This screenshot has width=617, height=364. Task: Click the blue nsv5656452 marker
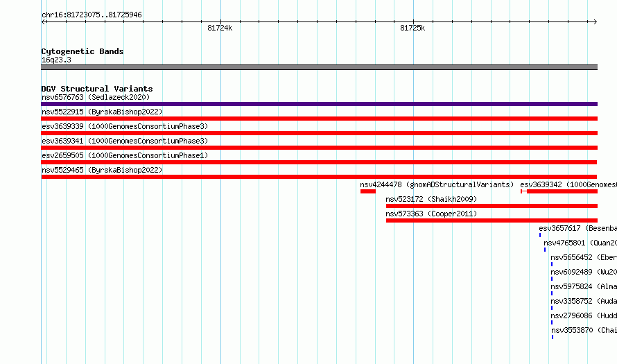click(552, 264)
